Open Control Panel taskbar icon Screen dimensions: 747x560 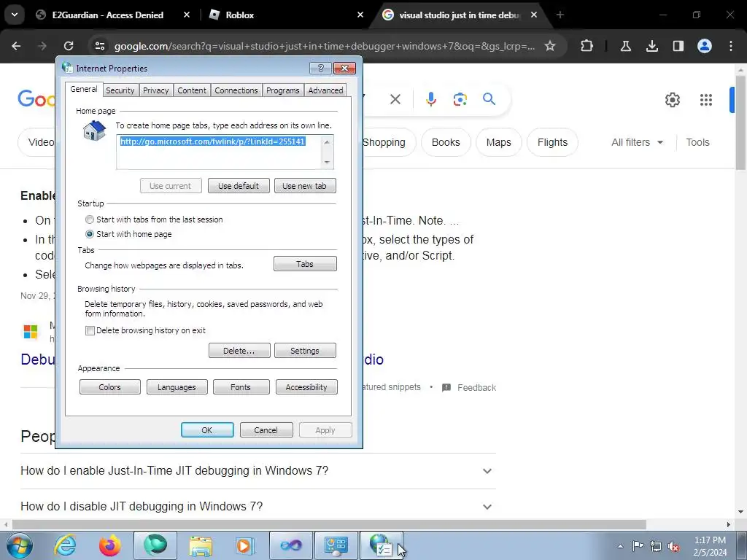[x=336, y=545]
